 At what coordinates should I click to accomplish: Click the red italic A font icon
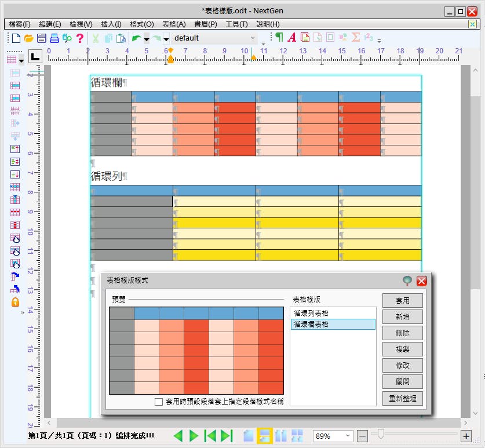[x=291, y=38]
